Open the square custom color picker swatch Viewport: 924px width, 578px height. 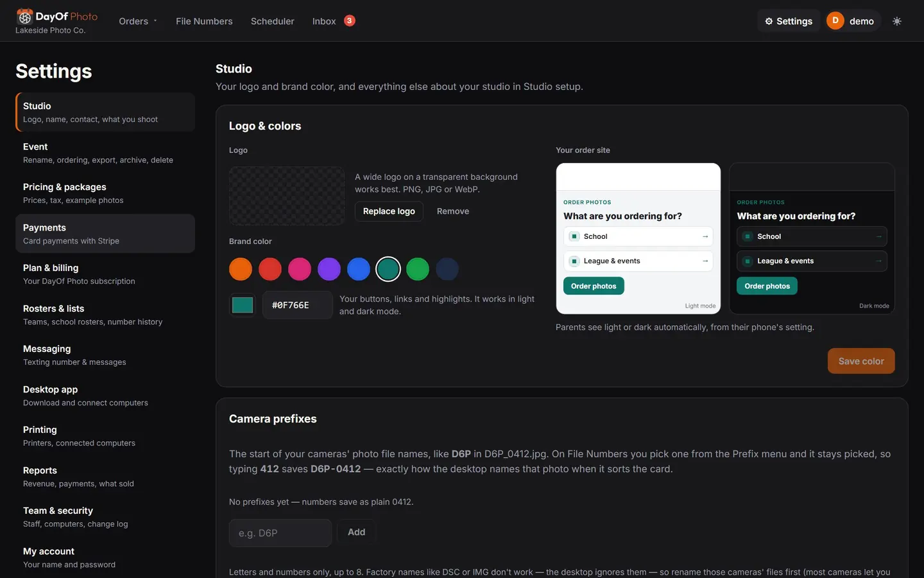pyautogui.click(x=243, y=305)
